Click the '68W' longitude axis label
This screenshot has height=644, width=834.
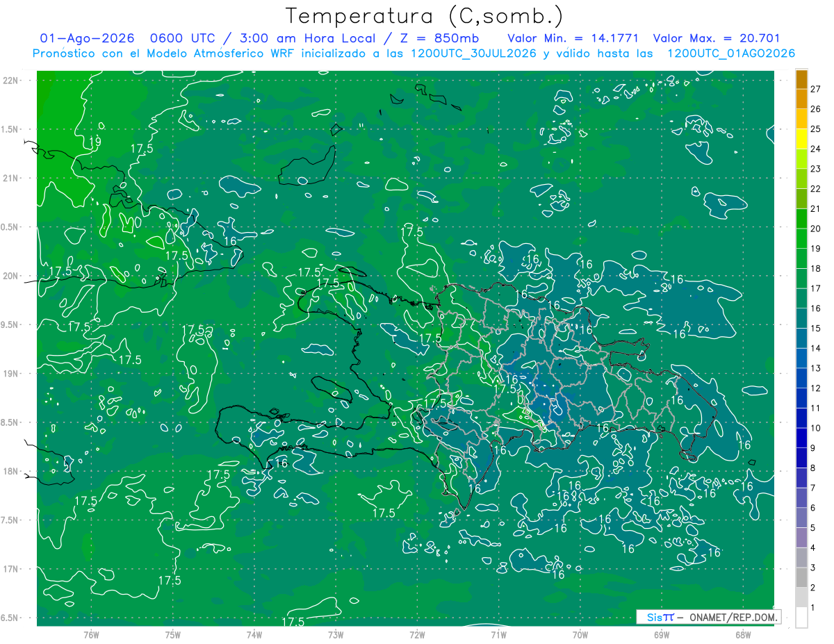pos(743,634)
